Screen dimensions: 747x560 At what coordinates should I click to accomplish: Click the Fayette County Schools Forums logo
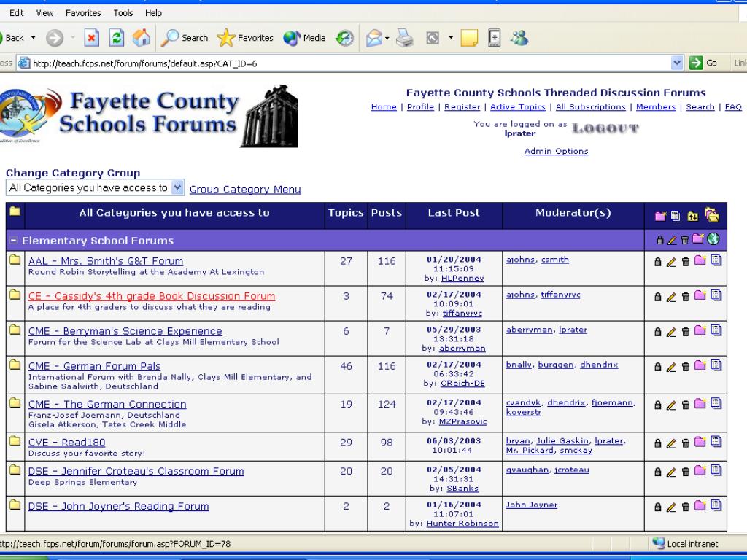tap(149, 116)
